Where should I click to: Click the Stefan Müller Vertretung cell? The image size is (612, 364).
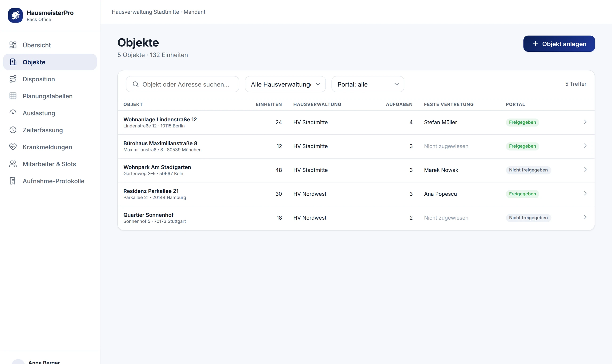tap(440, 122)
